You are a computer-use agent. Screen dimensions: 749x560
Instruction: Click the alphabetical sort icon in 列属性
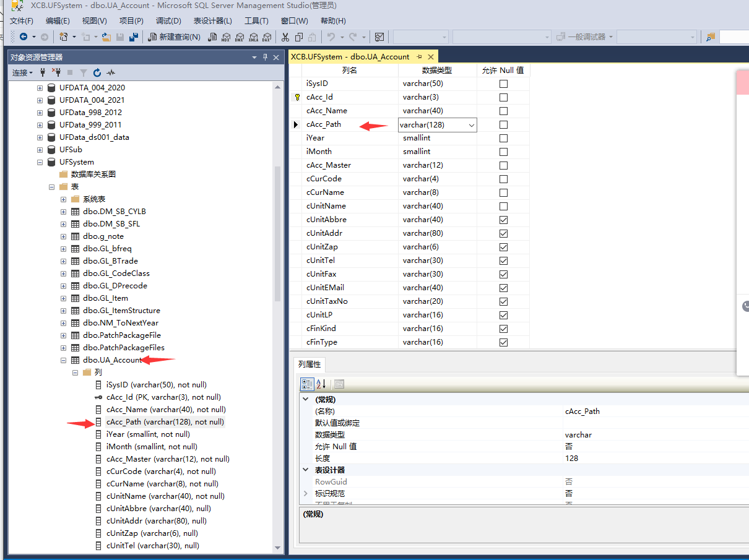(321, 384)
